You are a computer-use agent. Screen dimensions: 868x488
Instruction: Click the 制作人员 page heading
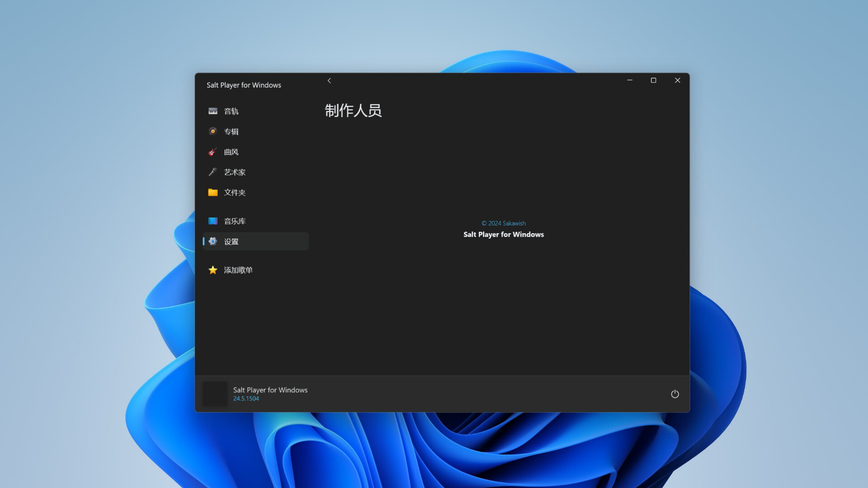(x=353, y=111)
